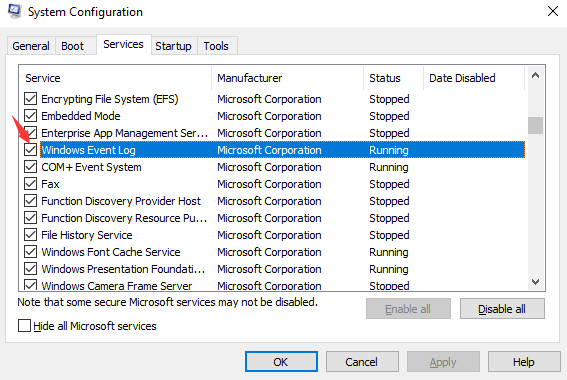The width and height of the screenshot is (567, 380).
Task: Disable the File History Service checkbox
Action: pos(30,235)
